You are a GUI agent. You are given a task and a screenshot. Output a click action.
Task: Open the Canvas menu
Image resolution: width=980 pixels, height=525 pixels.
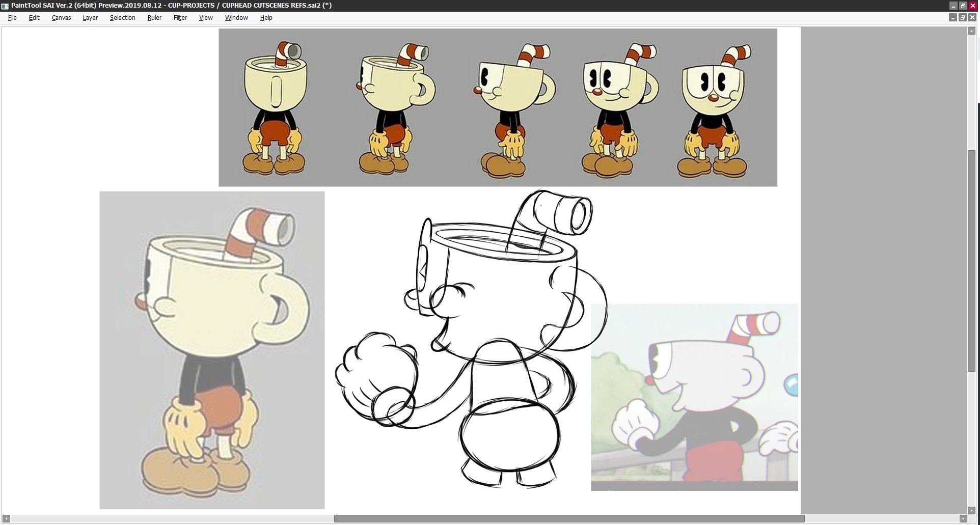coord(61,18)
